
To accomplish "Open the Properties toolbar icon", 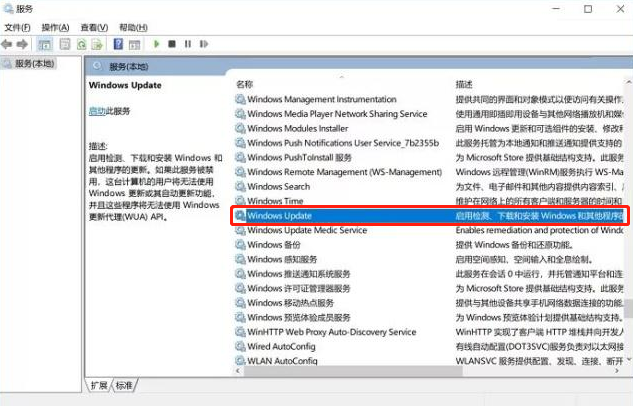I will pyautogui.click(x=65, y=44).
